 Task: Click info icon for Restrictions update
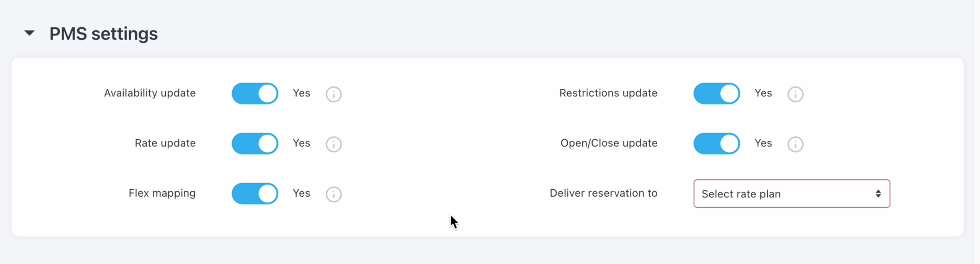point(795,94)
